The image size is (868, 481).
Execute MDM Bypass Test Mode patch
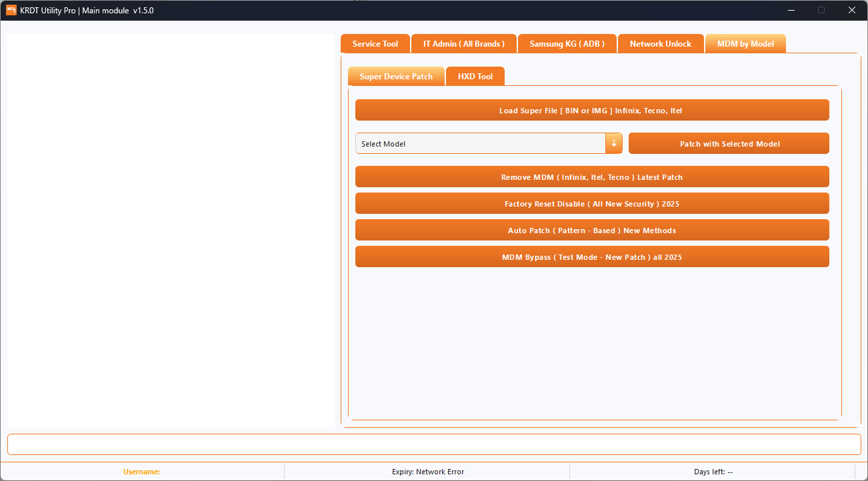click(x=592, y=256)
